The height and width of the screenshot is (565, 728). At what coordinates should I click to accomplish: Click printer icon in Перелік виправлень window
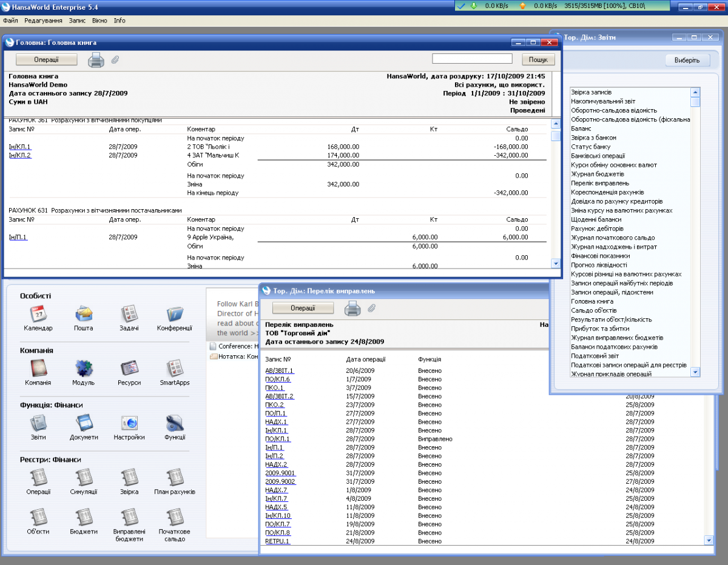point(352,309)
